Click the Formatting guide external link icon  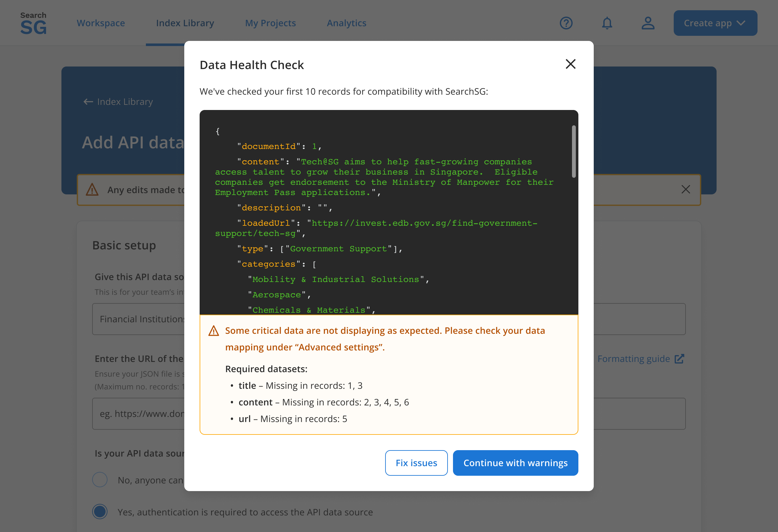679,359
